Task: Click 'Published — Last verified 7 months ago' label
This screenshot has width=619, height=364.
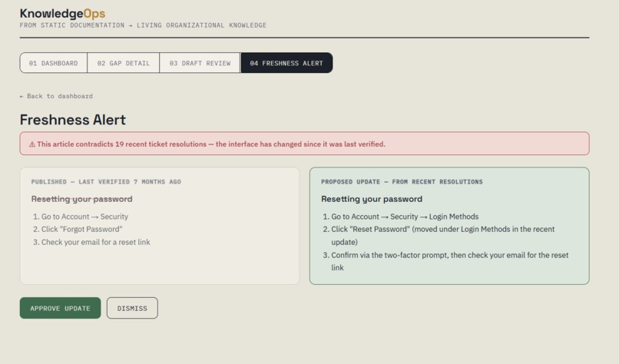Action: (x=106, y=181)
